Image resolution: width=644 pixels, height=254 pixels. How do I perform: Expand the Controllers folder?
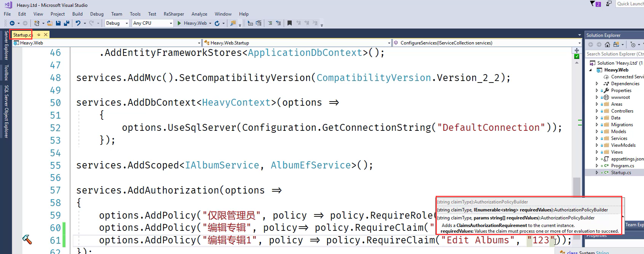pyautogui.click(x=597, y=111)
